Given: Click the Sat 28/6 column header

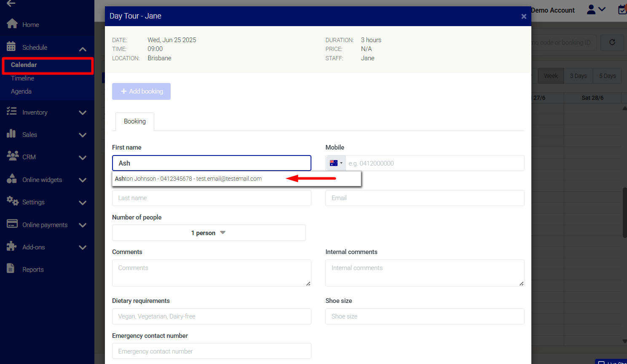Looking at the screenshot, I should coord(592,98).
